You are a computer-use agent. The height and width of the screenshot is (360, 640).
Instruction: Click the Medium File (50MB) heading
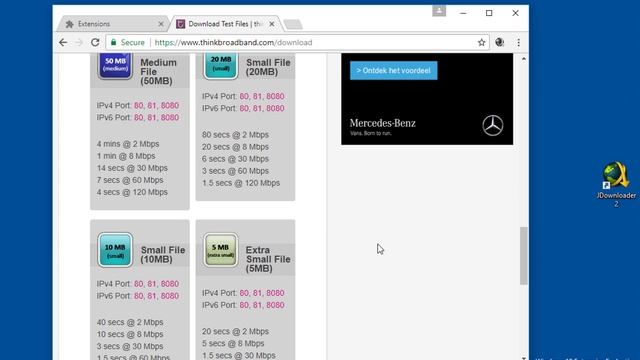pos(158,72)
